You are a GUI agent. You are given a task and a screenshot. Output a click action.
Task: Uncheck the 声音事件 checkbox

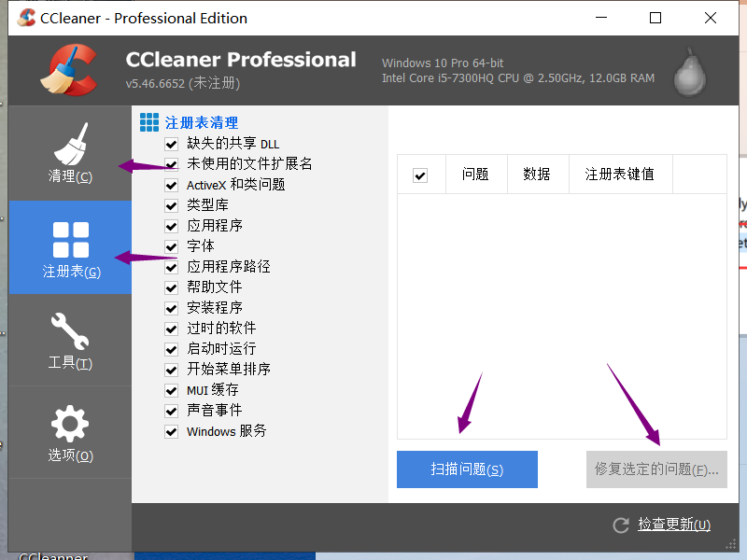click(x=172, y=411)
